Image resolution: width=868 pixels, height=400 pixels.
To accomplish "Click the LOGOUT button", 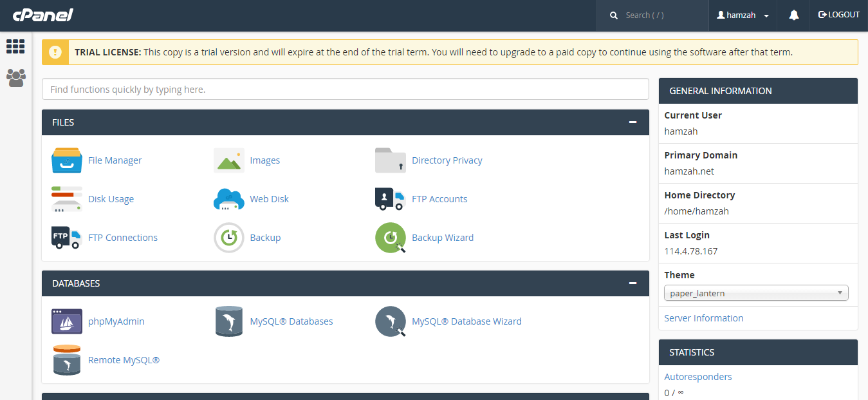I will [838, 15].
